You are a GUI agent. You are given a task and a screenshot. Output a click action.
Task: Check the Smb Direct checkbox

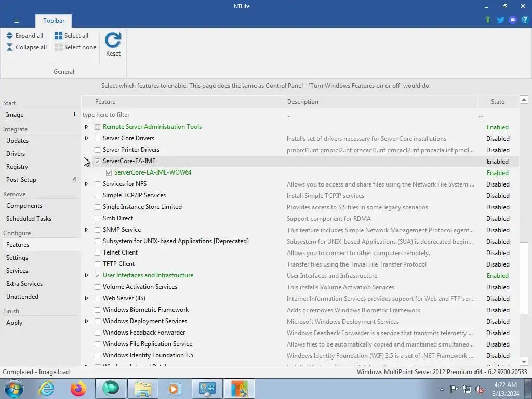(x=97, y=218)
